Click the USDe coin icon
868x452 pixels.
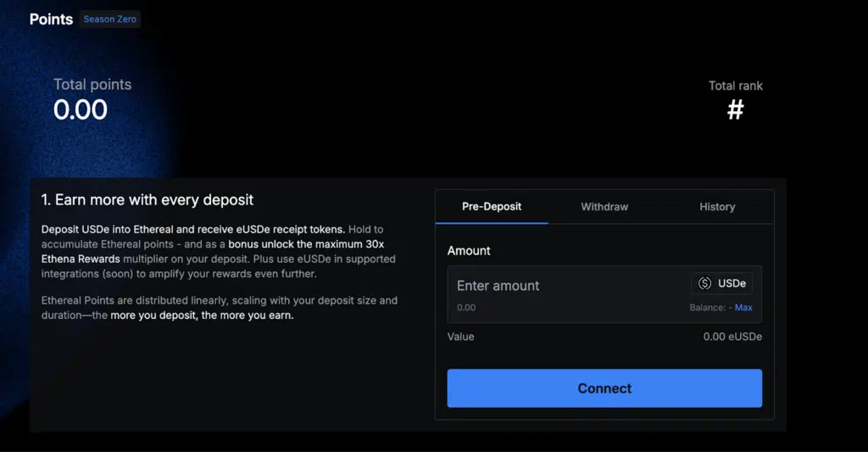click(704, 283)
